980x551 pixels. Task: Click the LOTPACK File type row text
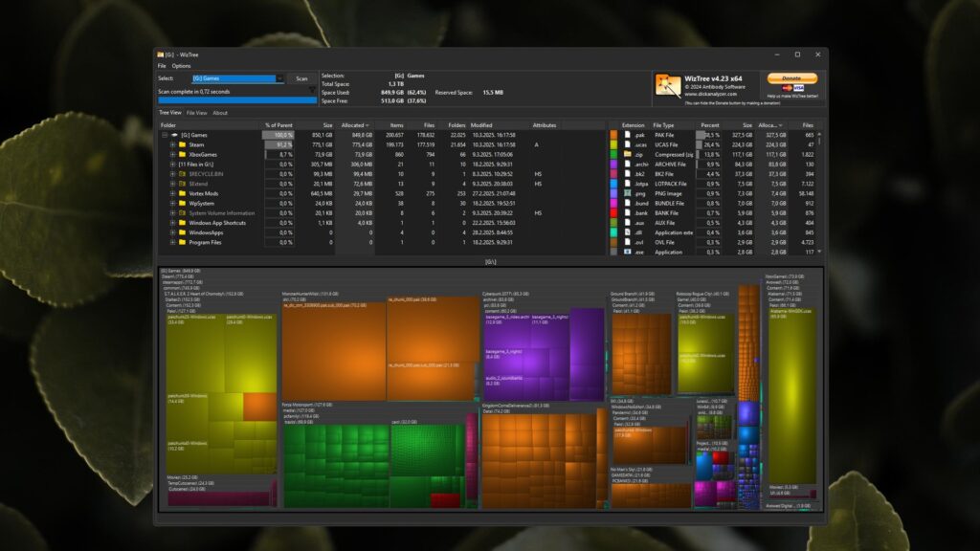(670, 184)
